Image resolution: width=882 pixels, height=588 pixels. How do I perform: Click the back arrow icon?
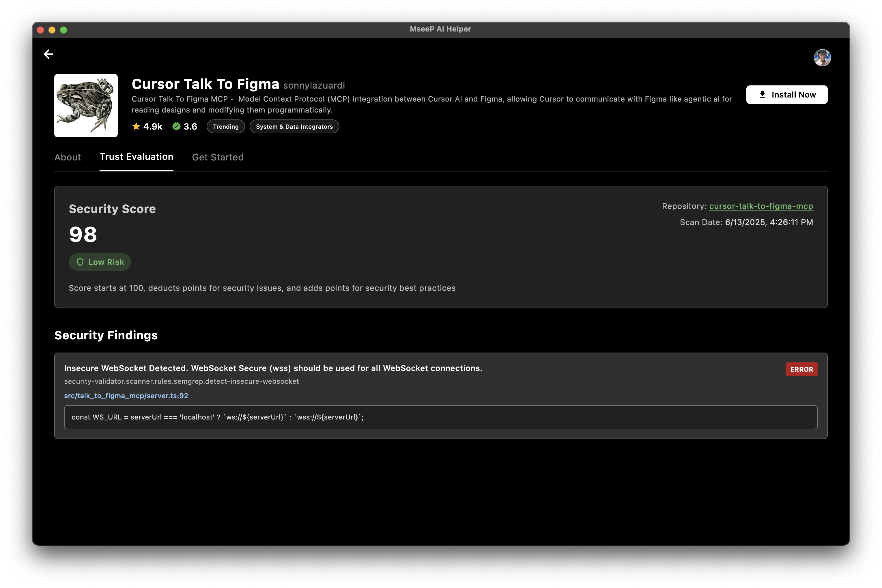pyautogui.click(x=48, y=54)
